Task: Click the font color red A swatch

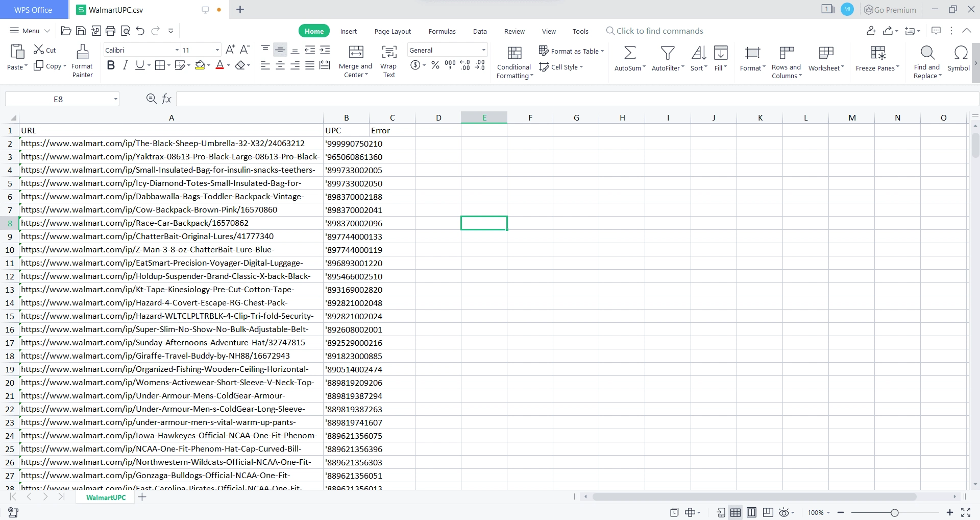Action: 219,65
